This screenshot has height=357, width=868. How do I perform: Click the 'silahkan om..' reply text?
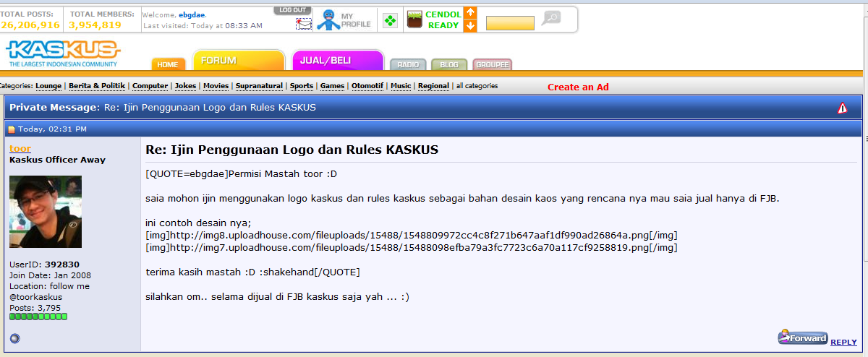point(278,297)
